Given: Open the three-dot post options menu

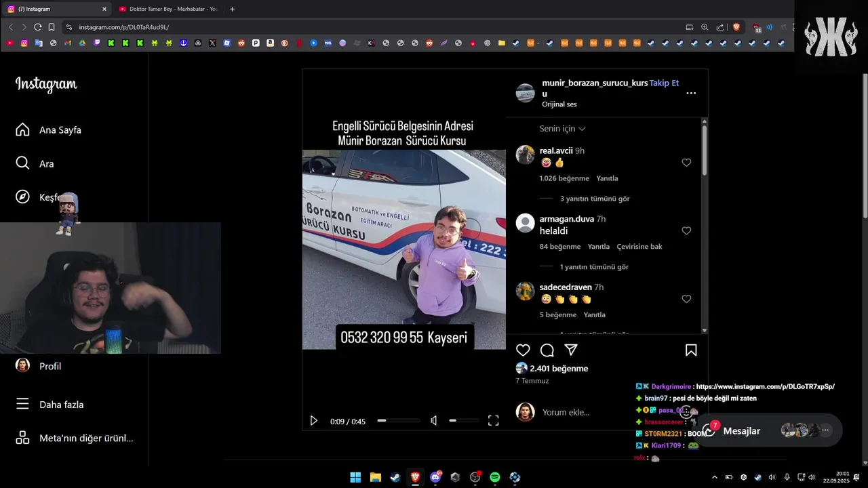Looking at the screenshot, I should (691, 94).
